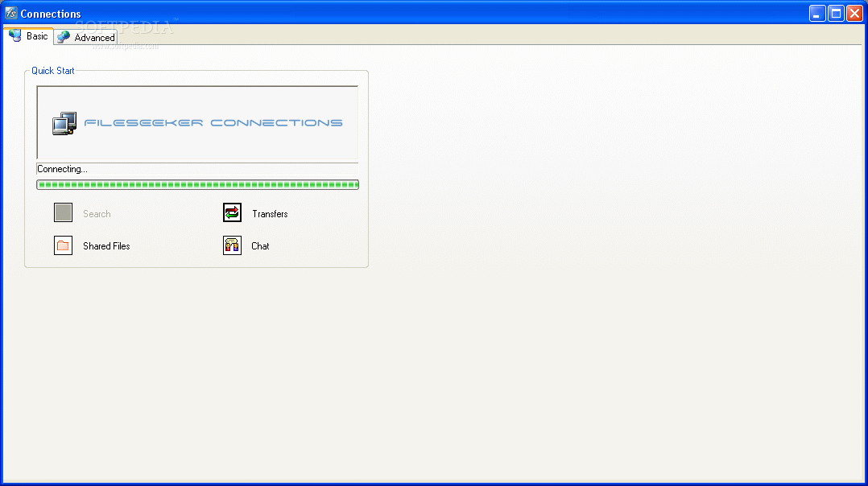Minimize the Connections window
The width and height of the screenshot is (868, 486).
[817, 13]
